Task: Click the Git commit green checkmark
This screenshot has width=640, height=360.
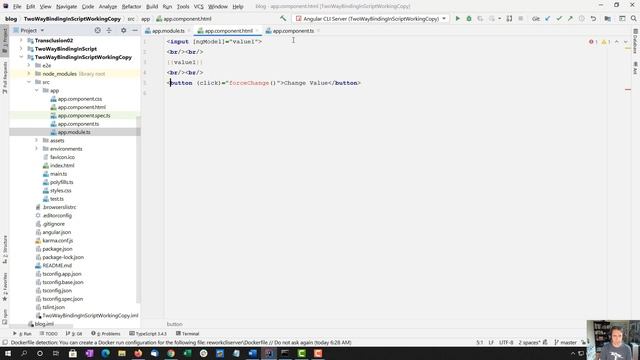Action: click(559, 19)
